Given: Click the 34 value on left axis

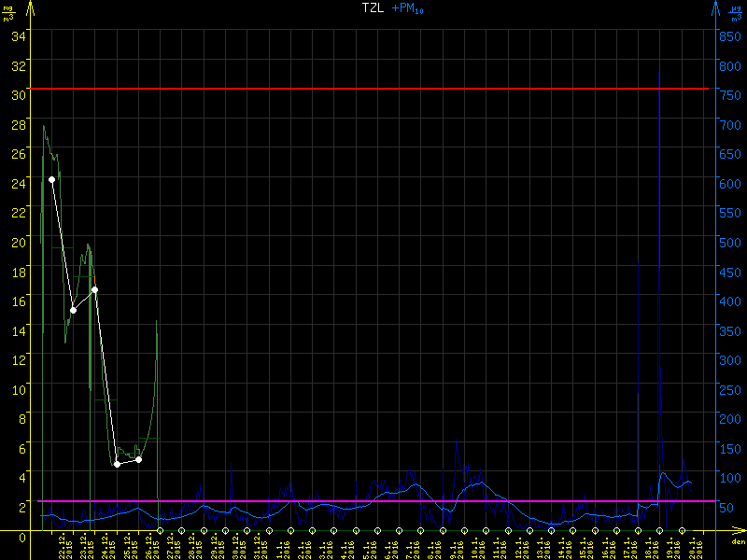Looking at the screenshot, I should click(19, 35).
